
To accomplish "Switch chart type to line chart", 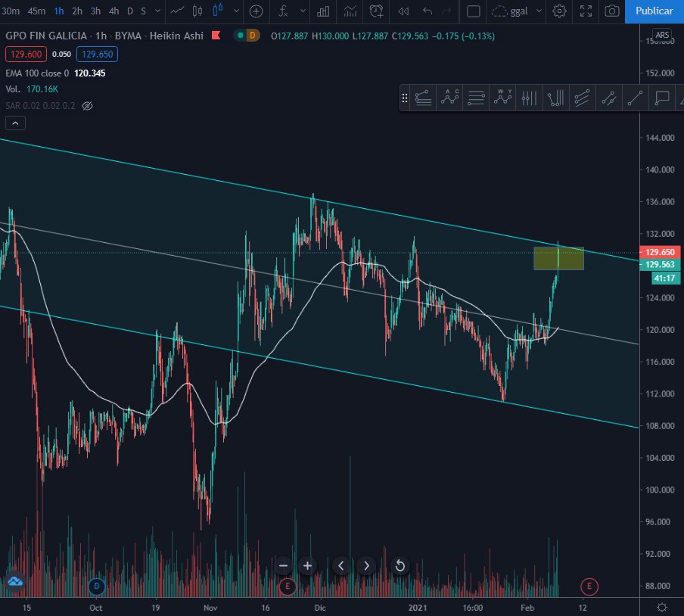I will pos(176,11).
